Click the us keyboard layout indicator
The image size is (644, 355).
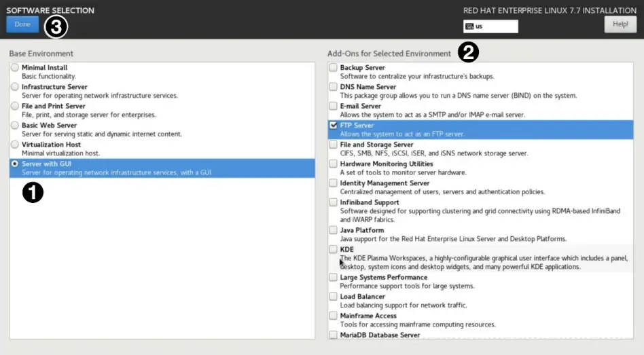[x=490, y=26]
